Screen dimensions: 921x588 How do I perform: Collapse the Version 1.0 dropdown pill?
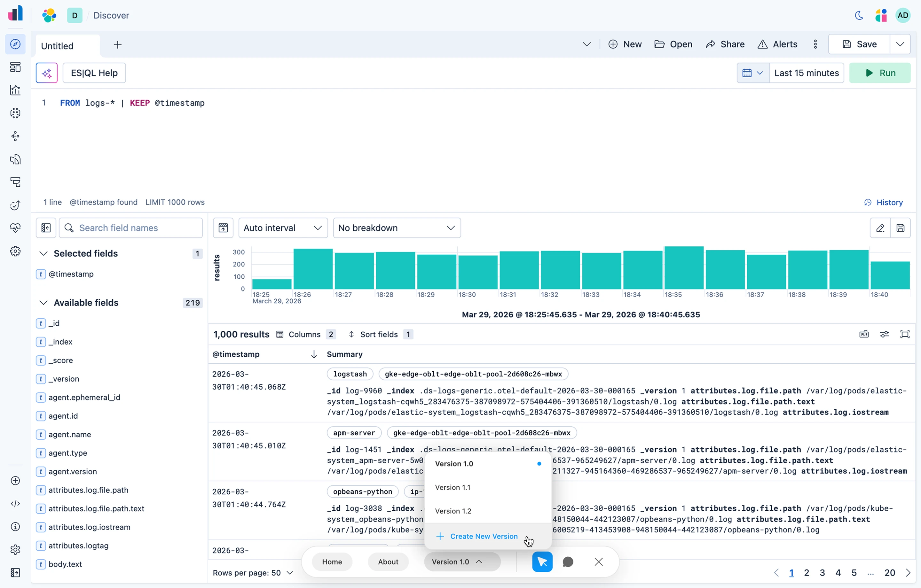(462, 561)
